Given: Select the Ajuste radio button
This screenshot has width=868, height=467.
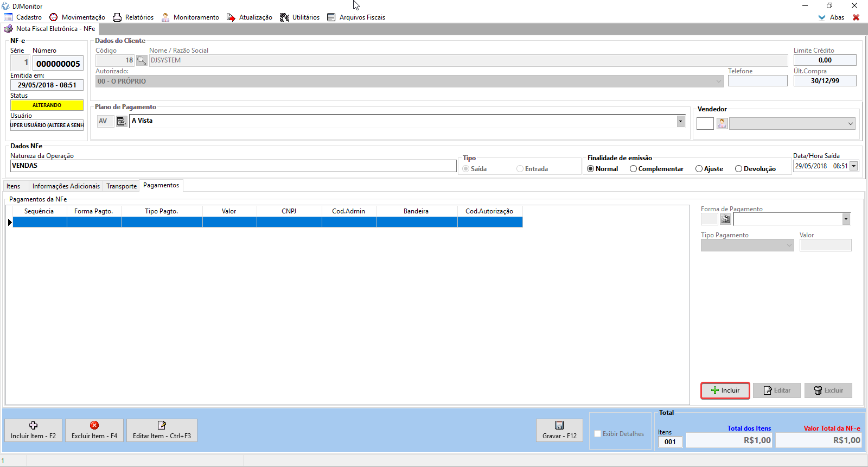Looking at the screenshot, I should [699, 169].
